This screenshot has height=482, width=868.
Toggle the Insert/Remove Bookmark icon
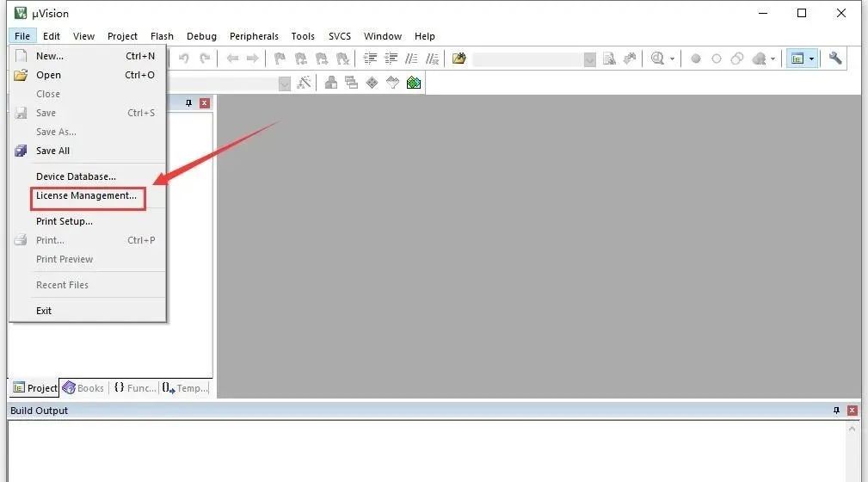[280, 59]
